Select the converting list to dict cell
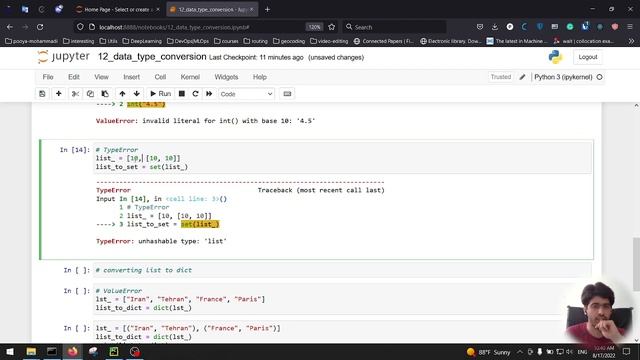The height and width of the screenshot is (360, 640). [342, 270]
